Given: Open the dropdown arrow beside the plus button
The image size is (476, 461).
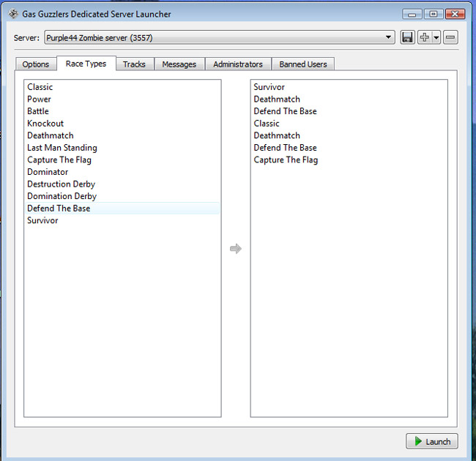Looking at the screenshot, I should click(436, 37).
